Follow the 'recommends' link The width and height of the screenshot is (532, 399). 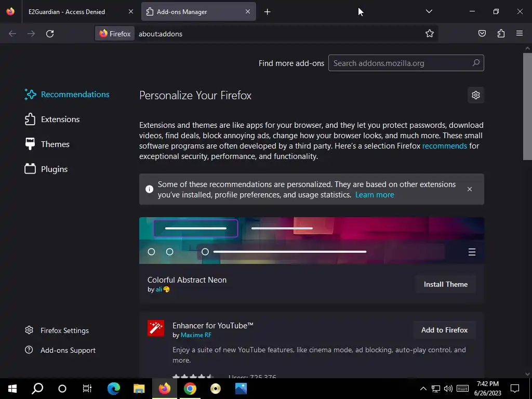click(445, 146)
